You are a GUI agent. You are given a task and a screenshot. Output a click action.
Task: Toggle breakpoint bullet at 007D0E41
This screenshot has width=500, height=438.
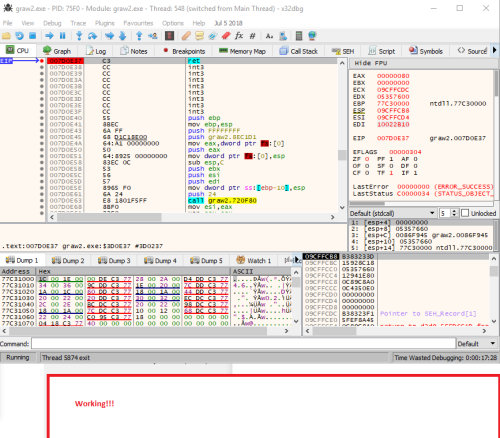(42, 124)
